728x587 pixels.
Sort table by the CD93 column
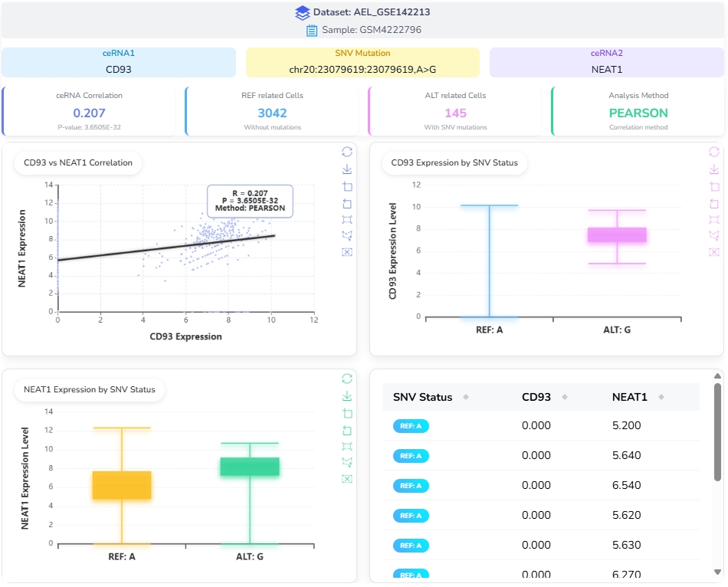(x=565, y=397)
